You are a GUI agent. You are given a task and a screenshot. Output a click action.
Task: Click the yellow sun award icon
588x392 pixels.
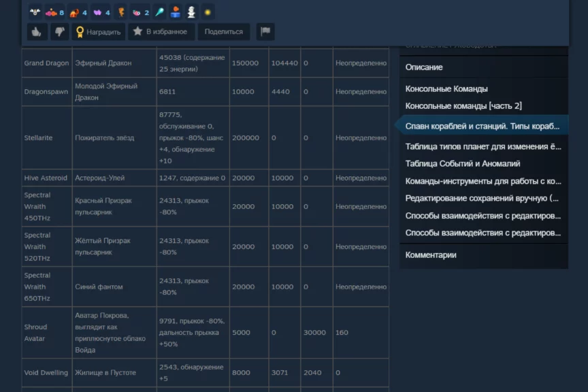(208, 12)
